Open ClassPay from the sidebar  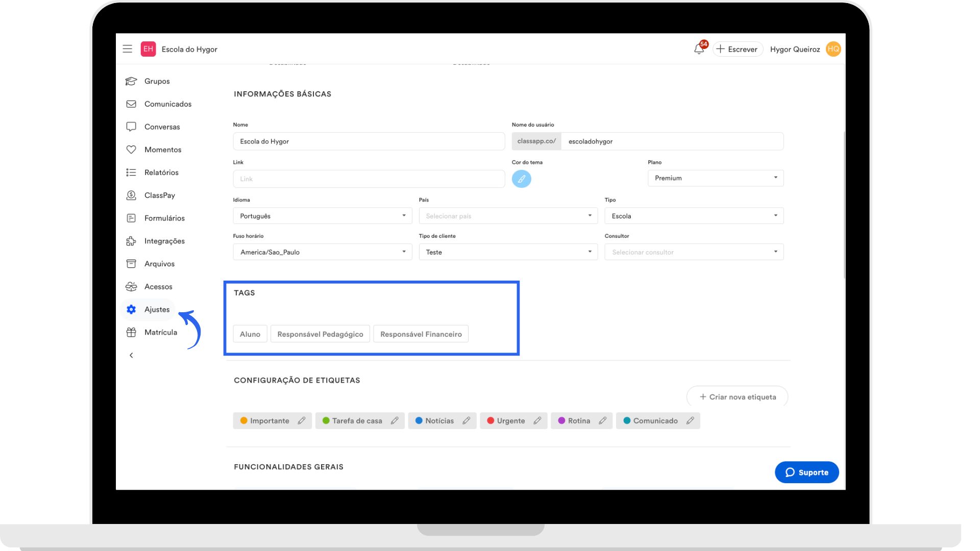pos(160,195)
